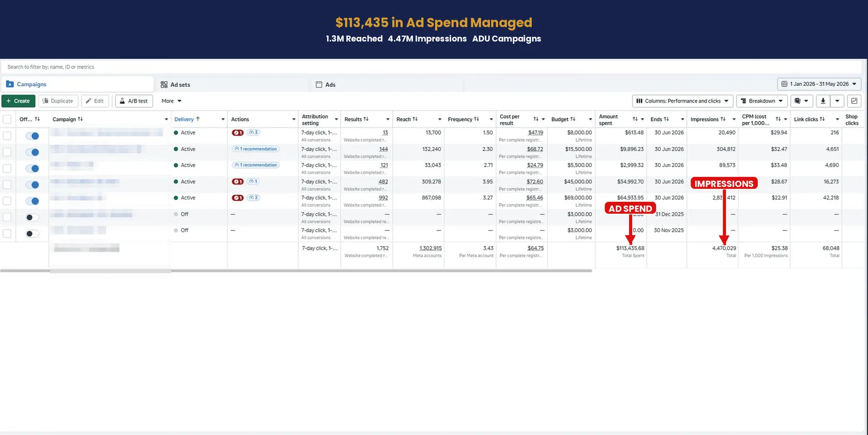
Task: Click the Delivery ascending sort arrow
Action: [198, 119]
